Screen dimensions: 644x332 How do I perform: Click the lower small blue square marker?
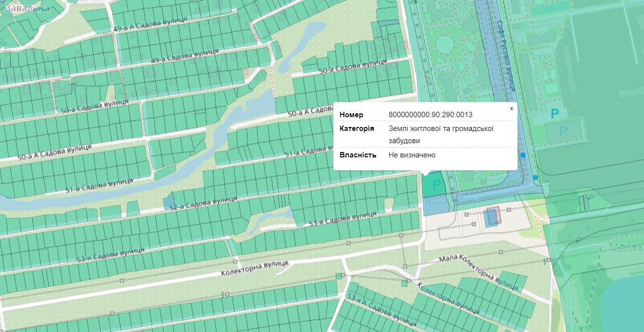tap(536, 177)
